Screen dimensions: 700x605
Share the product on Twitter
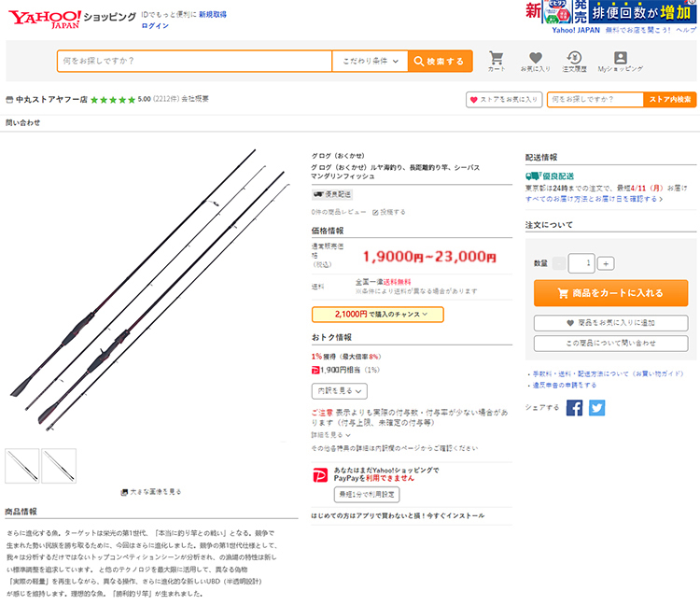597,408
